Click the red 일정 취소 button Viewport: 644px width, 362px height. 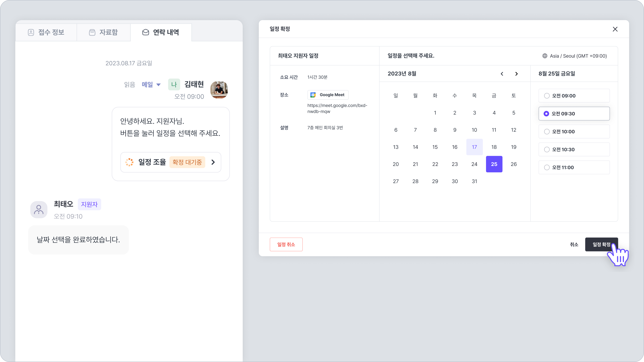286,244
